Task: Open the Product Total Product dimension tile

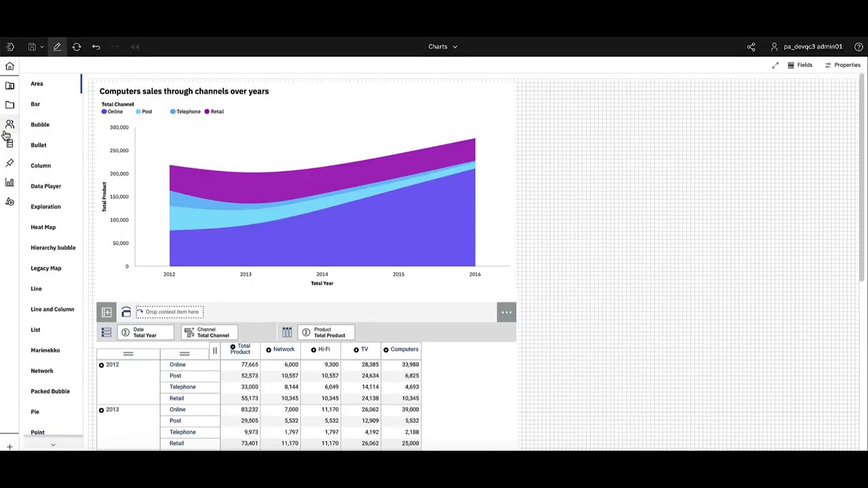Action: tap(326, 333)
